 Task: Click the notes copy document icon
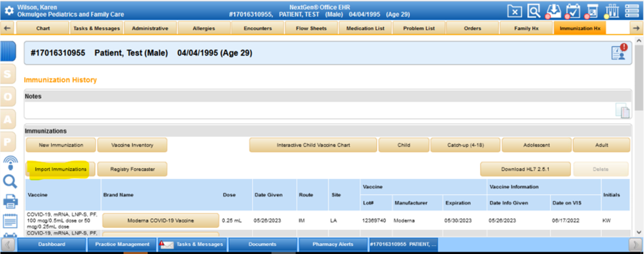tap(622, 111)
